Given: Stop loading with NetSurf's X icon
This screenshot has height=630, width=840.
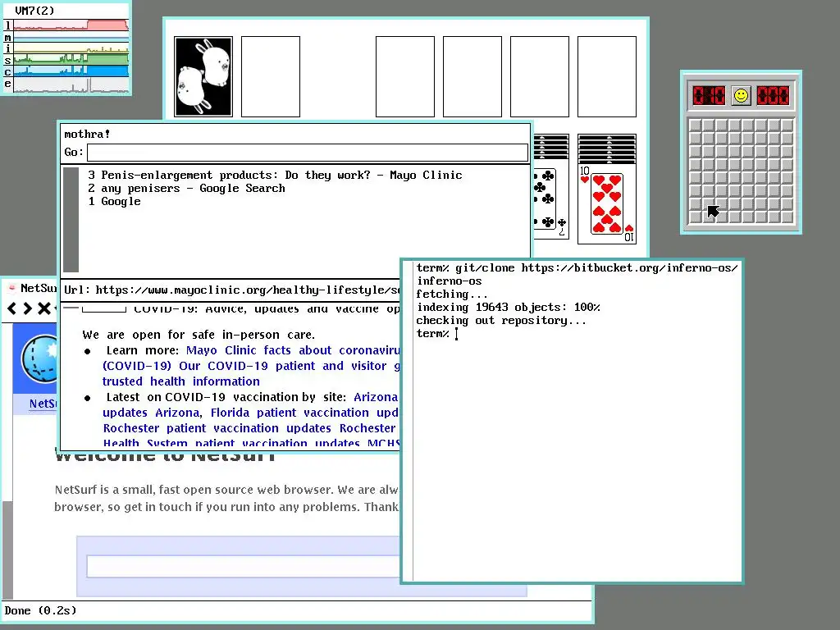Looking at the screenshot, I should coord(44,308).
